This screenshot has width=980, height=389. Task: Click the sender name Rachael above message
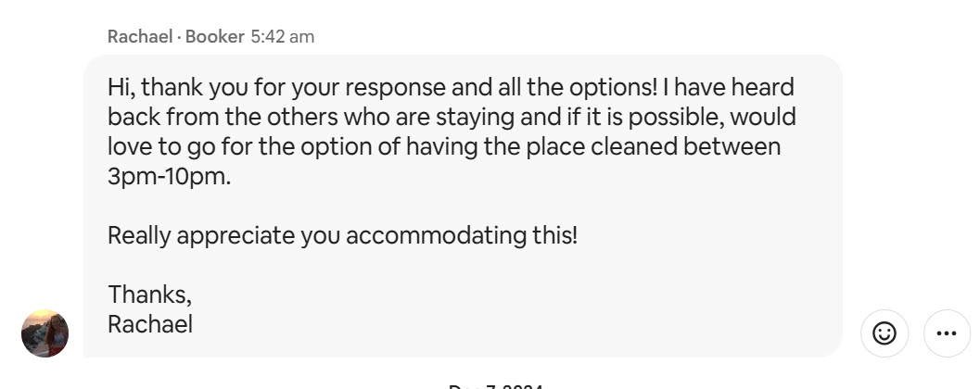[140, 37]
